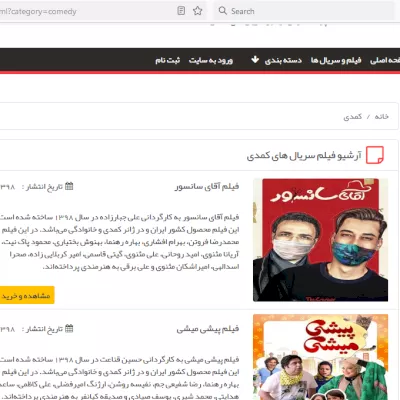Open فیلم و سریال ها menu item
This screenshot has height=400, width=400.
click(x=336, y=60)
